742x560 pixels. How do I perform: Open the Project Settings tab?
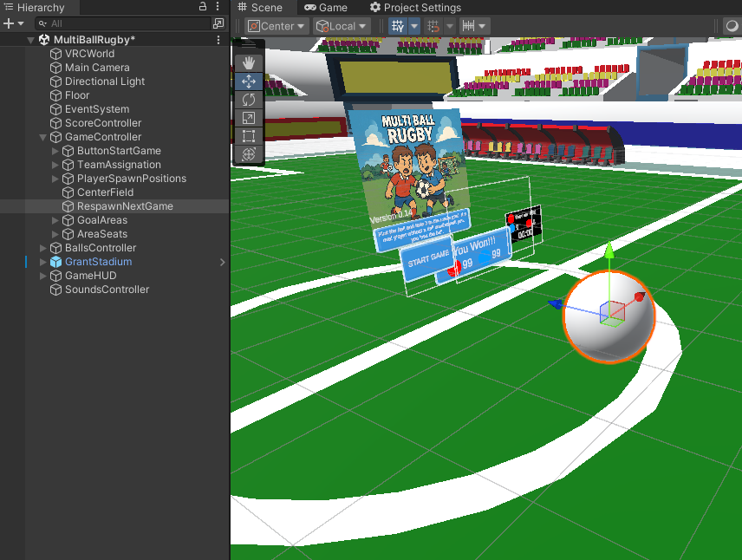415,7
